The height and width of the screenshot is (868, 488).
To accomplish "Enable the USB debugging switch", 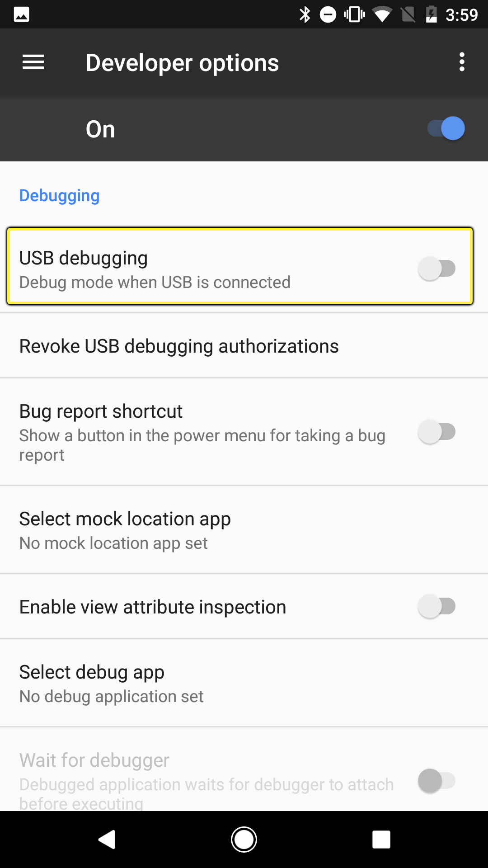I will [436, 269].
